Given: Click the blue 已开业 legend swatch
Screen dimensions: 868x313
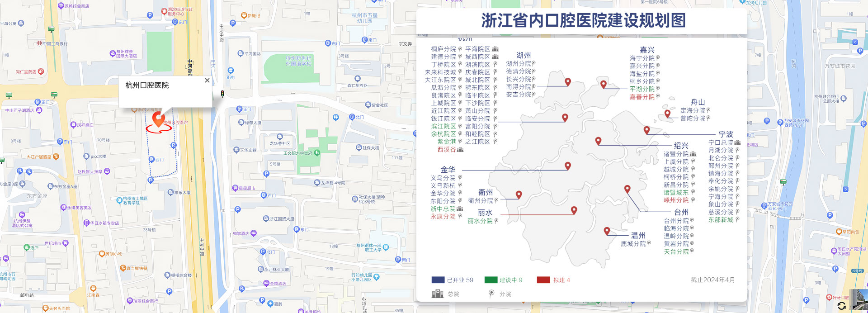Looking at the screenshot, I should click(x=438, y=280).
